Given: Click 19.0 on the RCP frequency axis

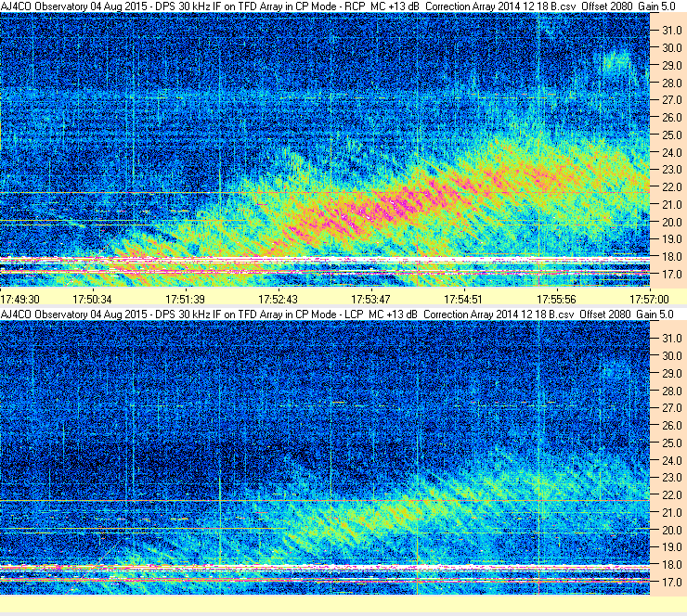Looking at the screenshot, I should 671,239.
